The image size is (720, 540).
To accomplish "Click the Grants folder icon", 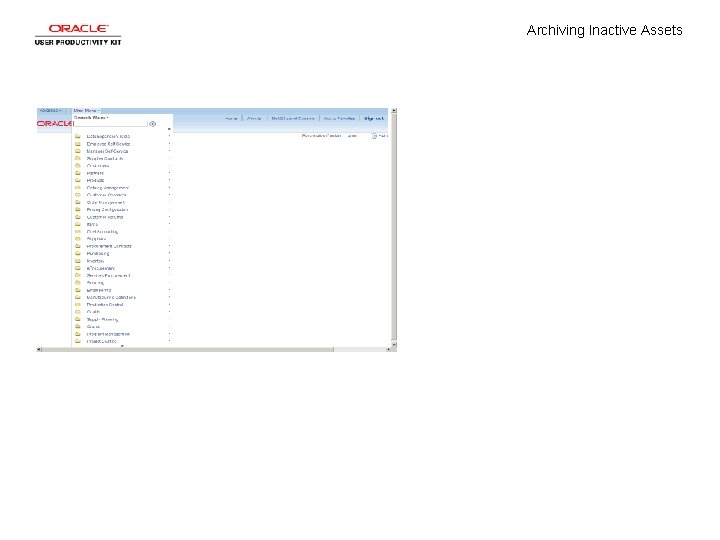I will pyautogui.click(x=78, y=327).
